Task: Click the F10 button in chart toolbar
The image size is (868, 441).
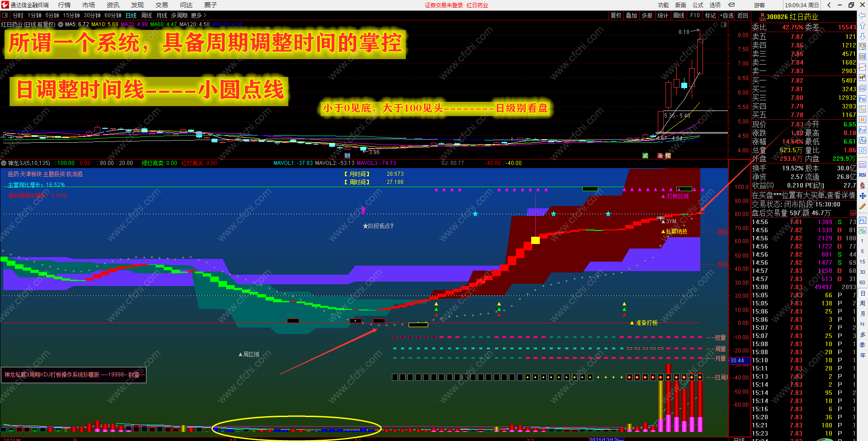Action: click(695, 15)
